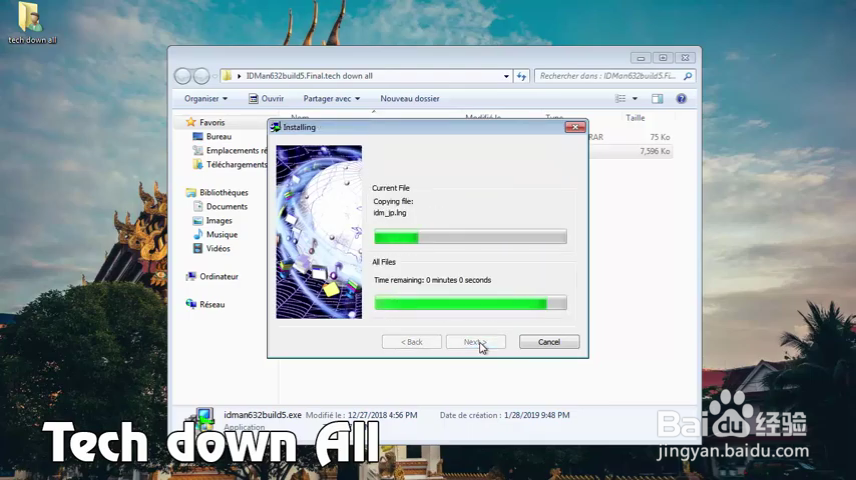The width and height of the screenshot is (856, 480).
Task: Click the Back button in installer
Action: pyautogui.click(x=412, y=342)
